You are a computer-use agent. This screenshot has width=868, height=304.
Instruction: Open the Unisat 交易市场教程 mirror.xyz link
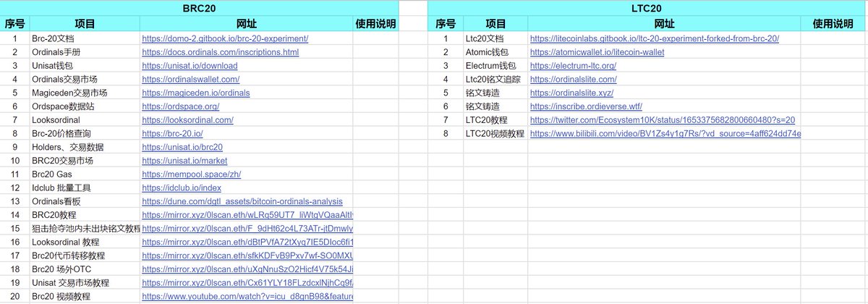click(247, 283)
